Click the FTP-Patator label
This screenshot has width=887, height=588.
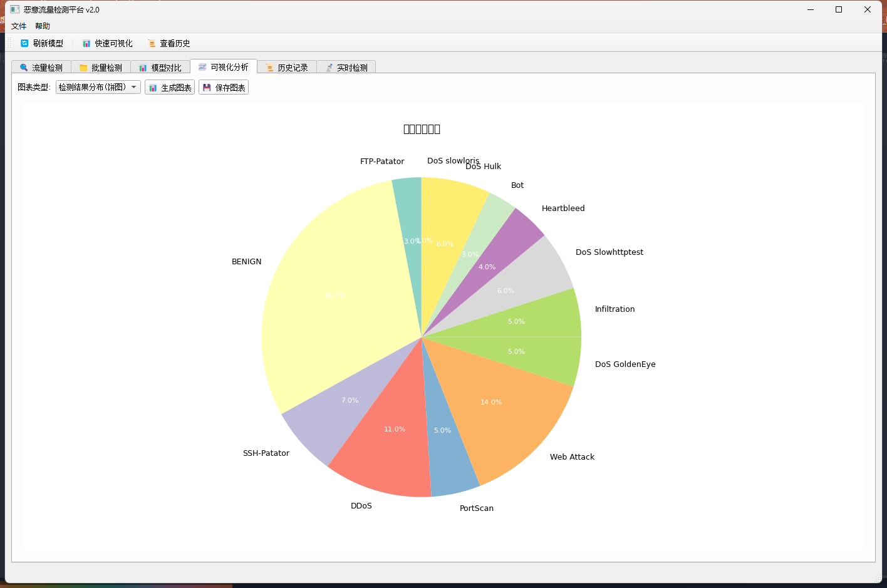pyautogui.click(x=382, y=162)
